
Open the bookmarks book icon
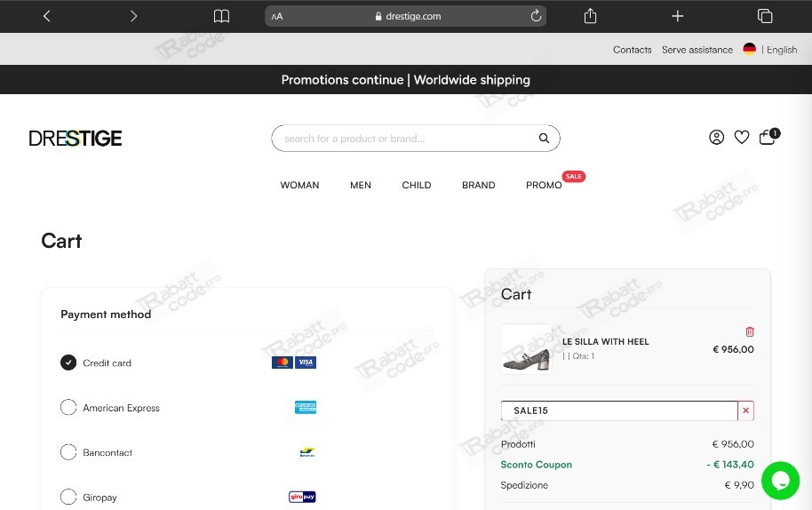(221, 16)
